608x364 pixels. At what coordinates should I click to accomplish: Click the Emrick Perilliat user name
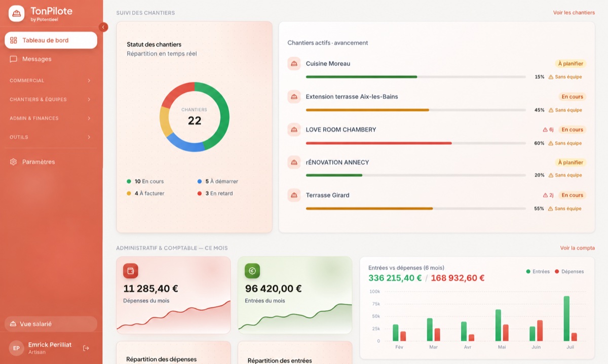[x=50, y=345]
